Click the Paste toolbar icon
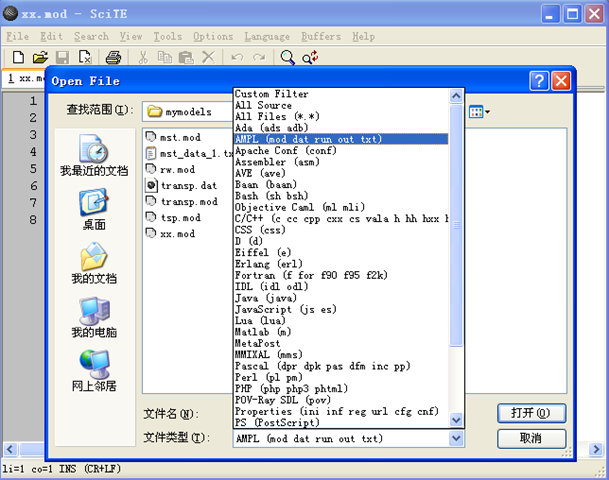The width and height of the screenshot is (609, 480). (x=186, y=57)
